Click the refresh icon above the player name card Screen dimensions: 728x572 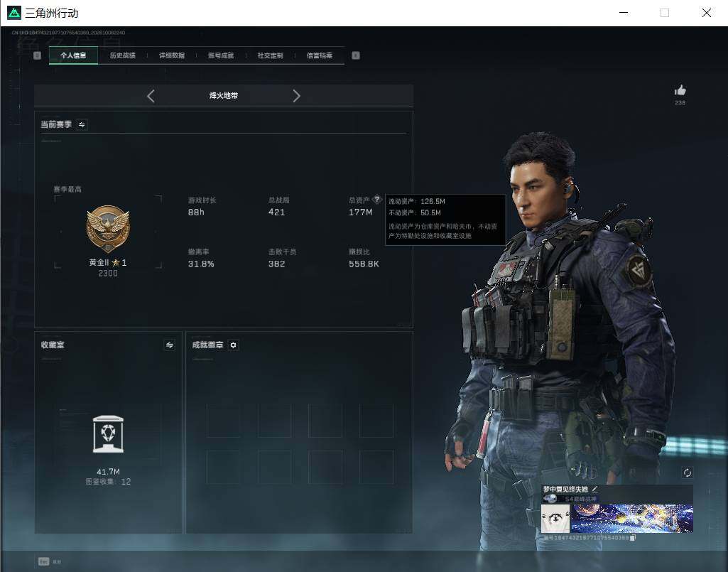(687, 473)
